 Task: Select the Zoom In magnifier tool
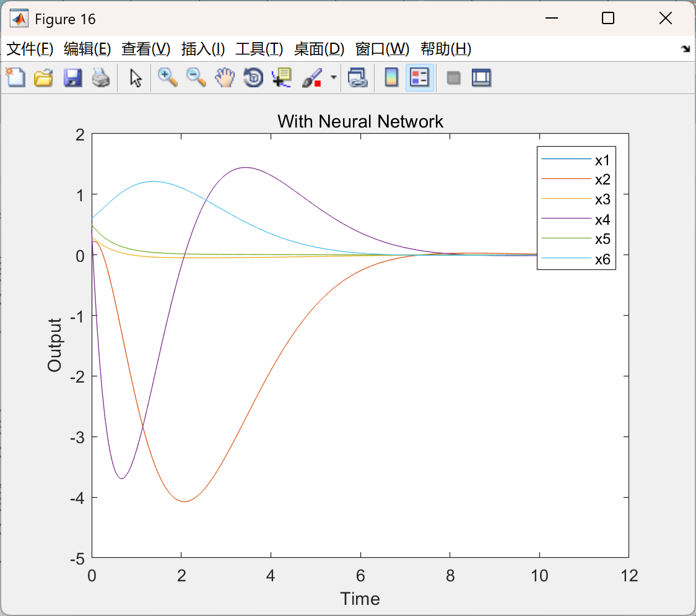point(167,77)
